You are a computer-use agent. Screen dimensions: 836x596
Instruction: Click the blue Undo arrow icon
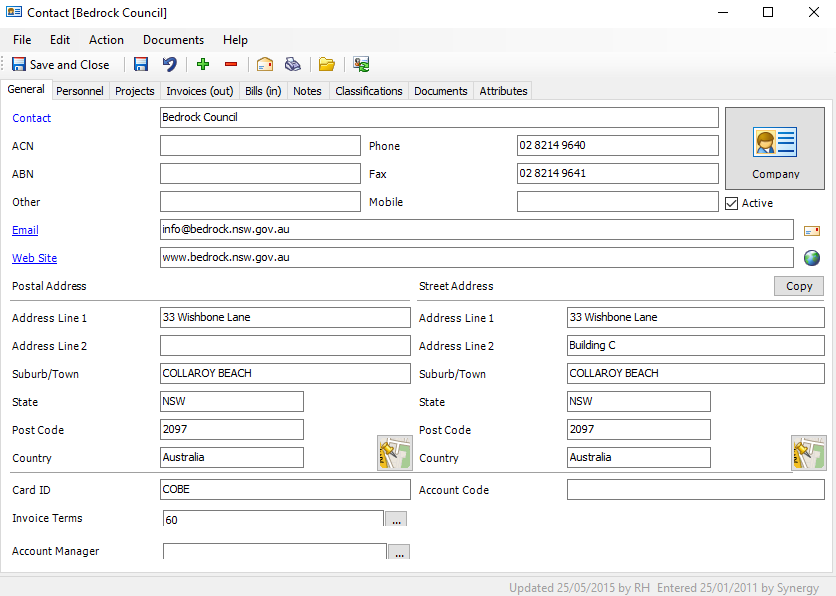point(170,65)
